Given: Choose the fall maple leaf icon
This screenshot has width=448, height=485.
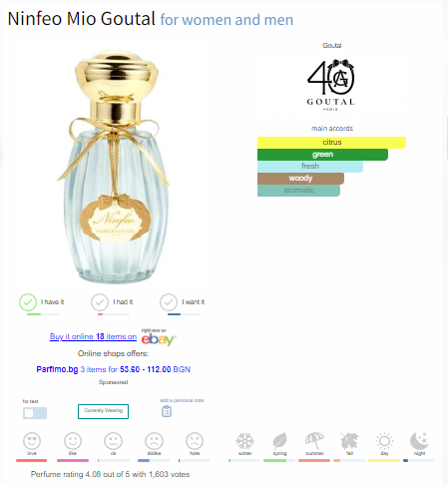Looking at the screenshot, I should coord(349,441).
